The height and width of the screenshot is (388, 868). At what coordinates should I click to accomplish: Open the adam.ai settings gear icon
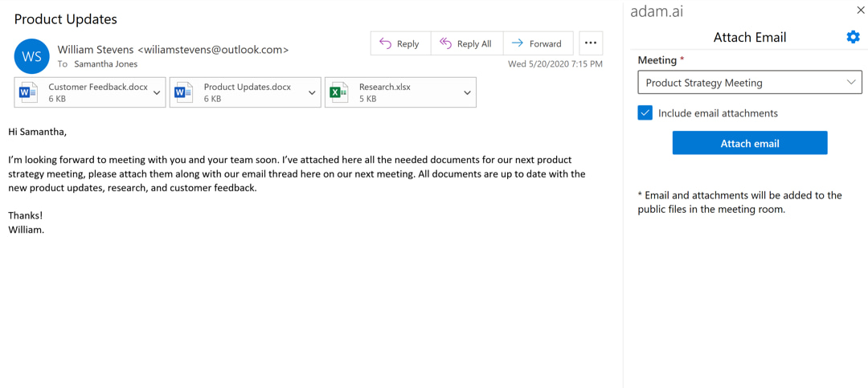point(853,37)
